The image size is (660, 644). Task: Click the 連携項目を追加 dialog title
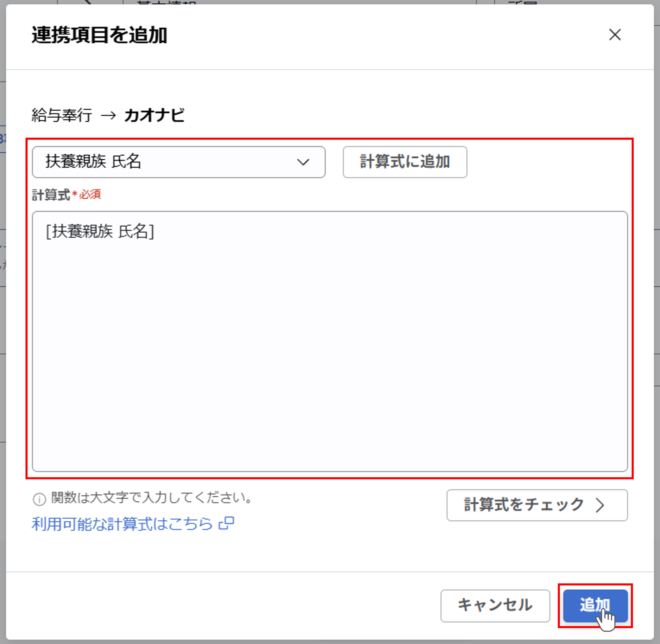(99, 35)
